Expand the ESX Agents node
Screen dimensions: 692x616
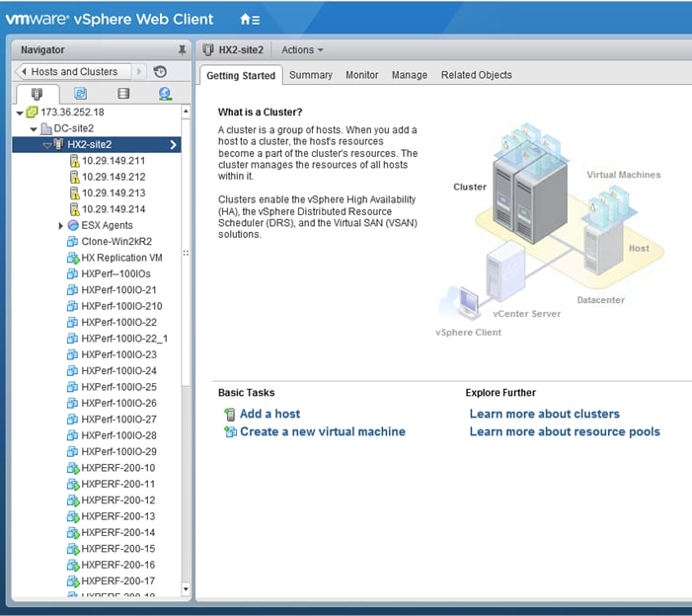pos(60,225)
